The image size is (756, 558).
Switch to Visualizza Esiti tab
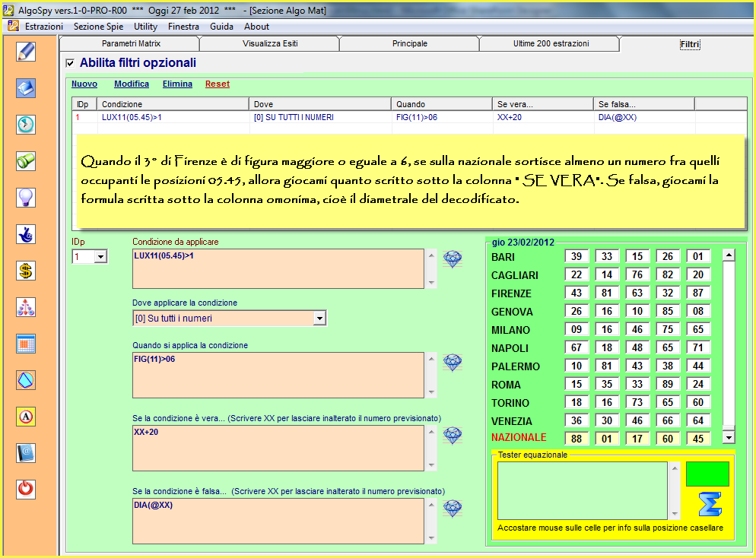[270, 43]
